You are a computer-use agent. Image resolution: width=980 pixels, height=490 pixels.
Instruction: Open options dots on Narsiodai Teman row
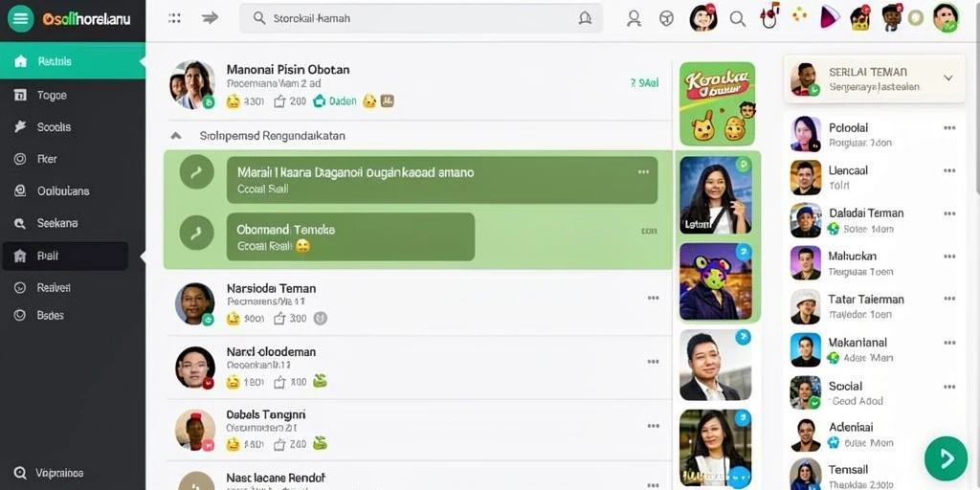tap(653, 299)
